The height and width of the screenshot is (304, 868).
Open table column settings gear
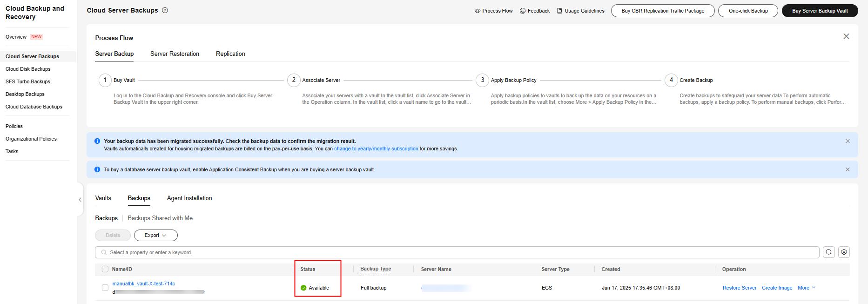pyautogui.click(x=844, y=252)
